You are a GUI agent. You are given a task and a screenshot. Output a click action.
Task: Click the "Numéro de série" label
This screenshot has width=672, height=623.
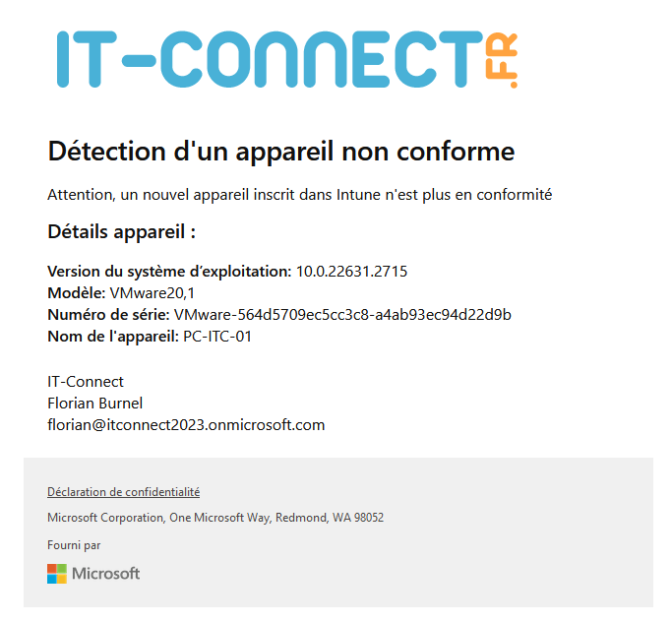[x=108, y=315]
